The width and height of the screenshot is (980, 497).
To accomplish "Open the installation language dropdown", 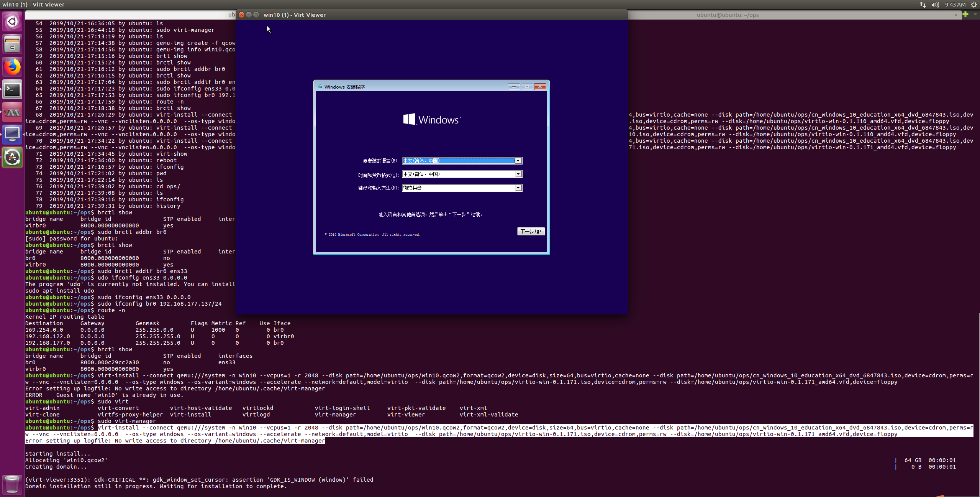I will 518,161.
